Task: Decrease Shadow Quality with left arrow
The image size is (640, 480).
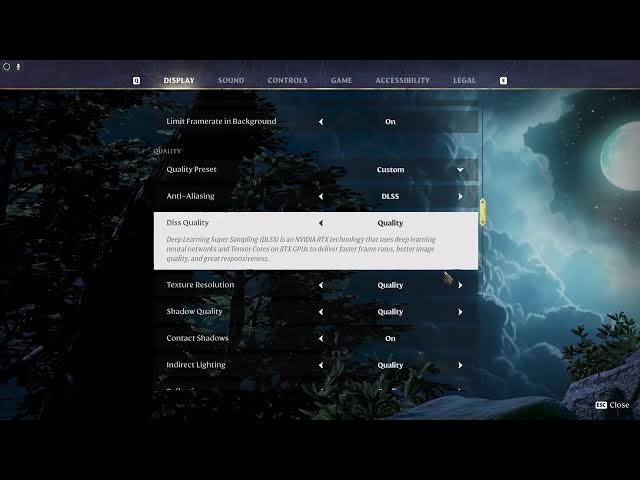Action: 321,312
